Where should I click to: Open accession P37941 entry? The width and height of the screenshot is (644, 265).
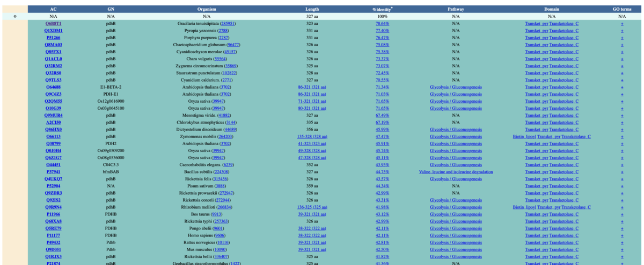[x=53, y=171]
